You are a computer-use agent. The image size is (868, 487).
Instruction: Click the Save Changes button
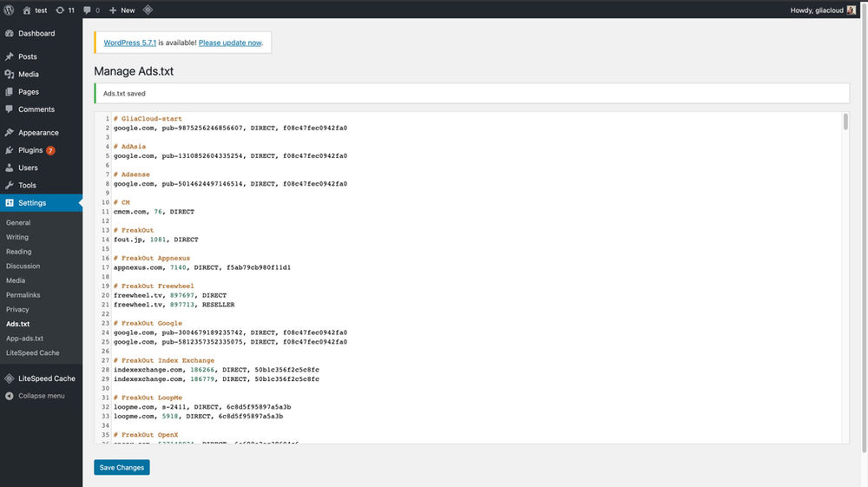coord(122,468)
